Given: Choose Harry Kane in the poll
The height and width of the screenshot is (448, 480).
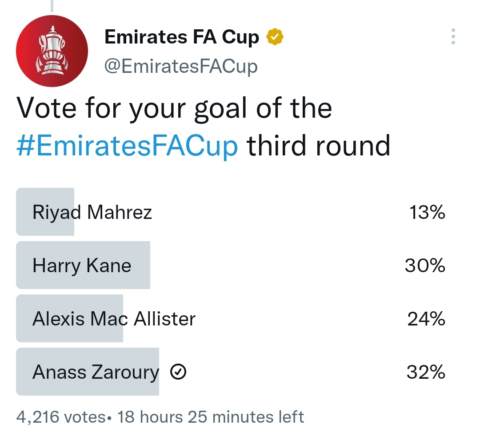Looking at the screenshot, I should (x=82, y=266).
